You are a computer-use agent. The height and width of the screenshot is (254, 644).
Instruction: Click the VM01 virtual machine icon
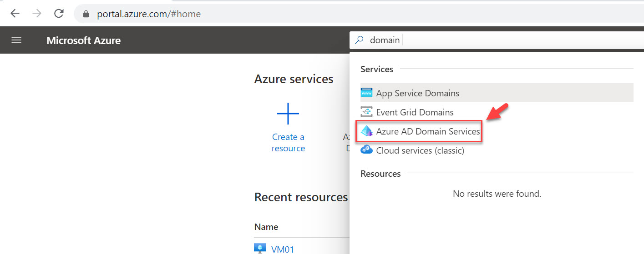tap(260, 249)
